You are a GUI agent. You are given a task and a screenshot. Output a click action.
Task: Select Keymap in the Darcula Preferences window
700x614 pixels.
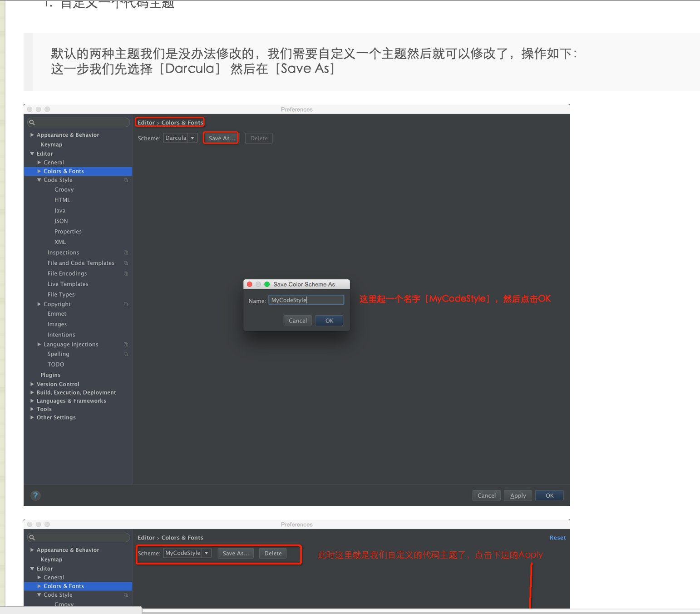[x=51, y=144]
